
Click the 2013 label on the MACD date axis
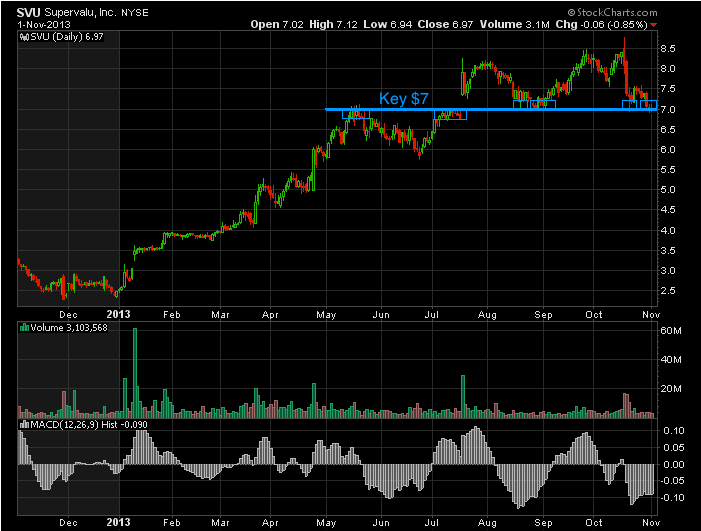pyautogui.click(x=118, y=523)
